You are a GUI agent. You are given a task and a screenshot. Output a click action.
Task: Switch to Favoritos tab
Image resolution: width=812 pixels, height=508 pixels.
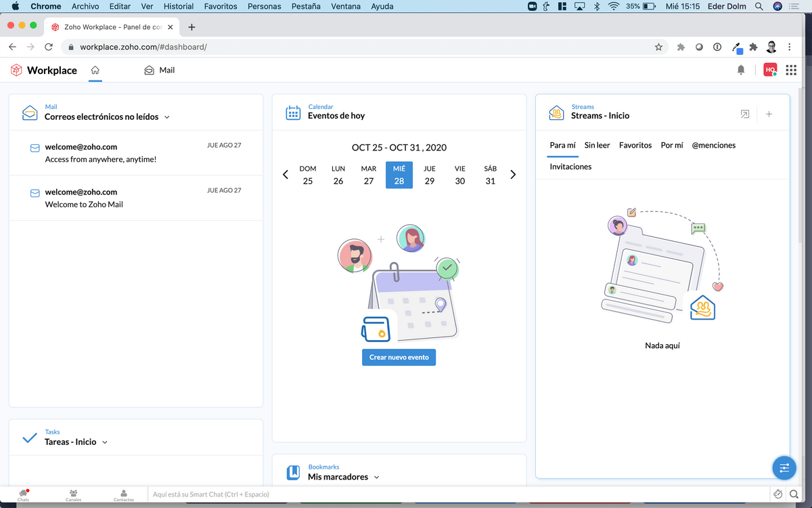635,146
